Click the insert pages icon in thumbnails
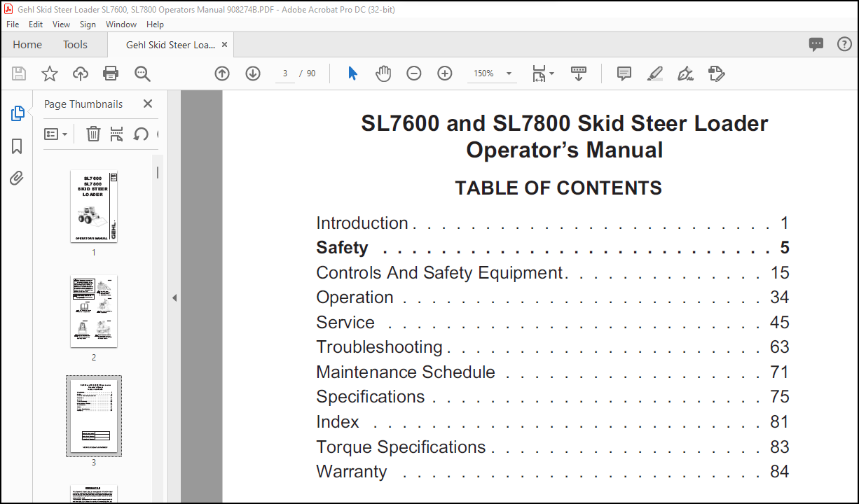 pyautogui.click(x=117, y=134)
